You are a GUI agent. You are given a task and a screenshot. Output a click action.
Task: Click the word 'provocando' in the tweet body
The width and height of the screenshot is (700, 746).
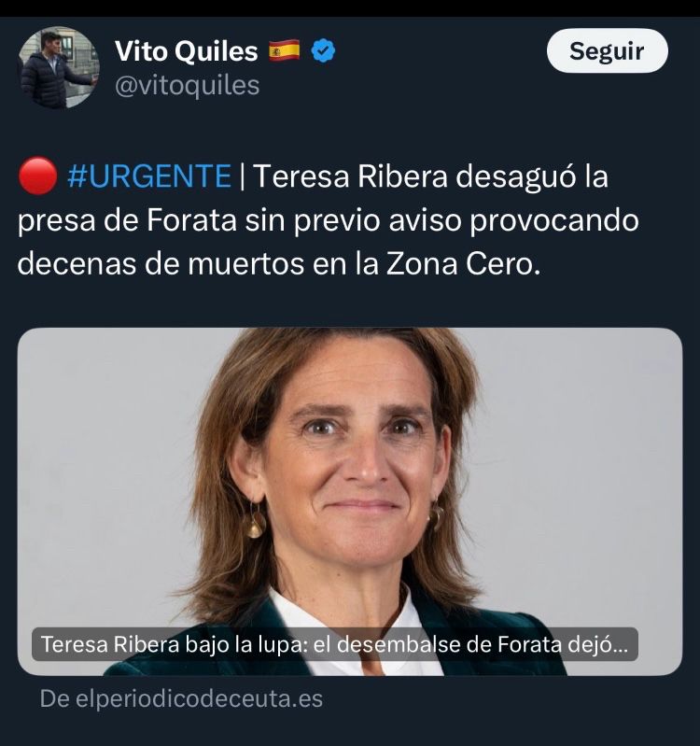[554, 220]
